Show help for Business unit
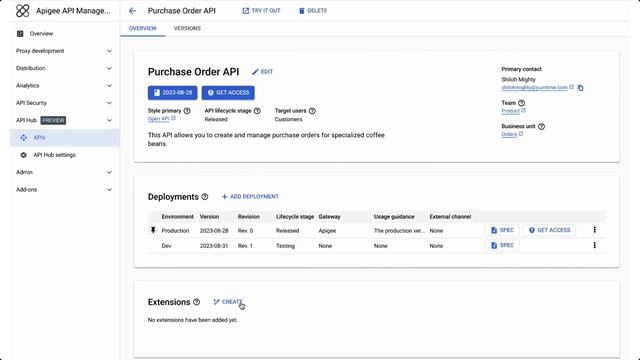 (x=541, y=126)
